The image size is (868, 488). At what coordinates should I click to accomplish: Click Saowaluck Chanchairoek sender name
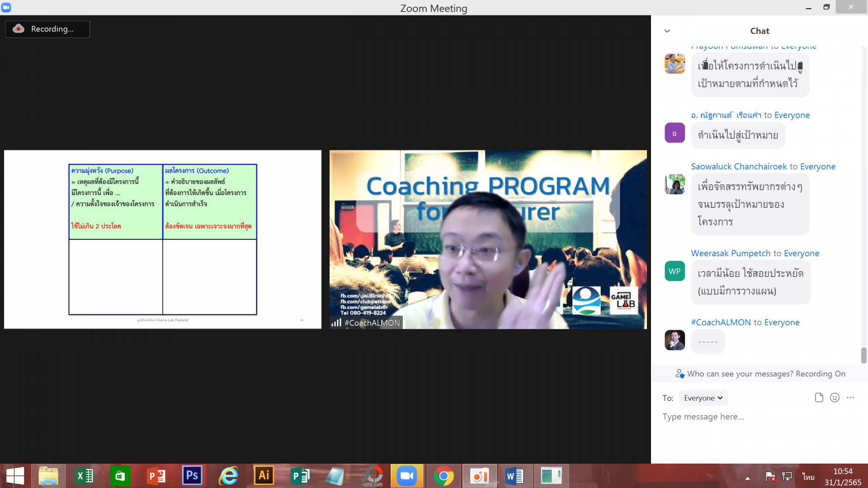pyautogui.click(x=739, y=167)
